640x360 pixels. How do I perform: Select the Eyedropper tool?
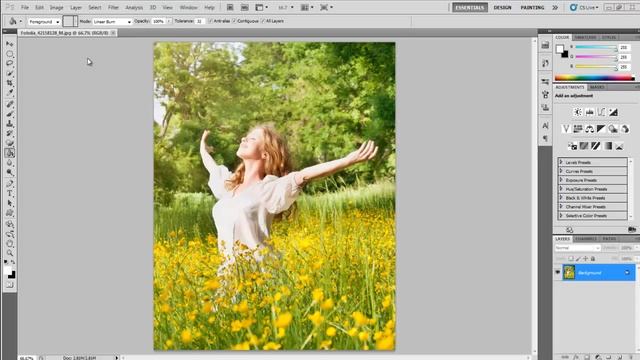(10, 93)
